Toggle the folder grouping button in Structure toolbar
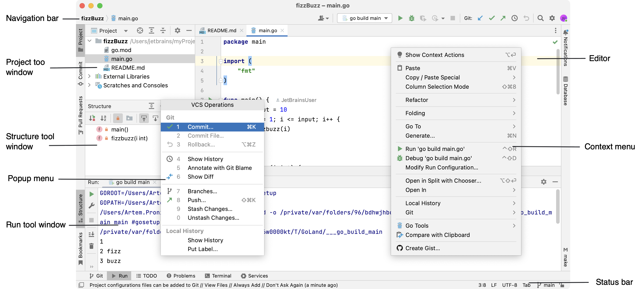This screenshot has height=289, width=644. point(129,118)
